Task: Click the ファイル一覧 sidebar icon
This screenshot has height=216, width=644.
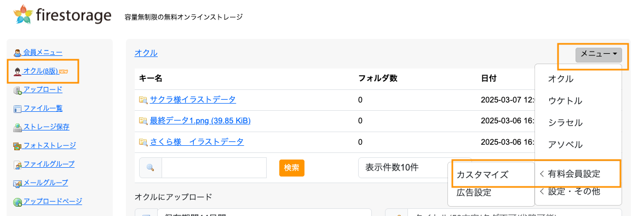Action: pos(18,109)
